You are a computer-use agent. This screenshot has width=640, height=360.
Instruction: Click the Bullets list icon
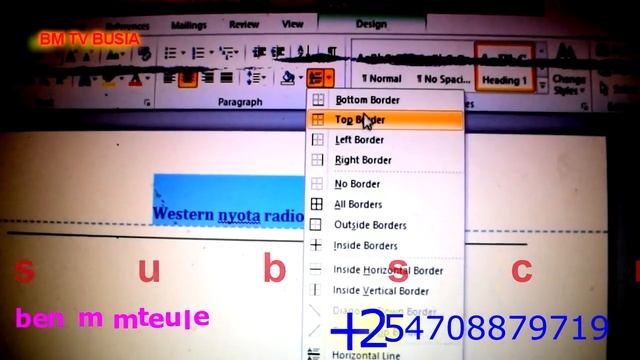click(x=170, y=53)
